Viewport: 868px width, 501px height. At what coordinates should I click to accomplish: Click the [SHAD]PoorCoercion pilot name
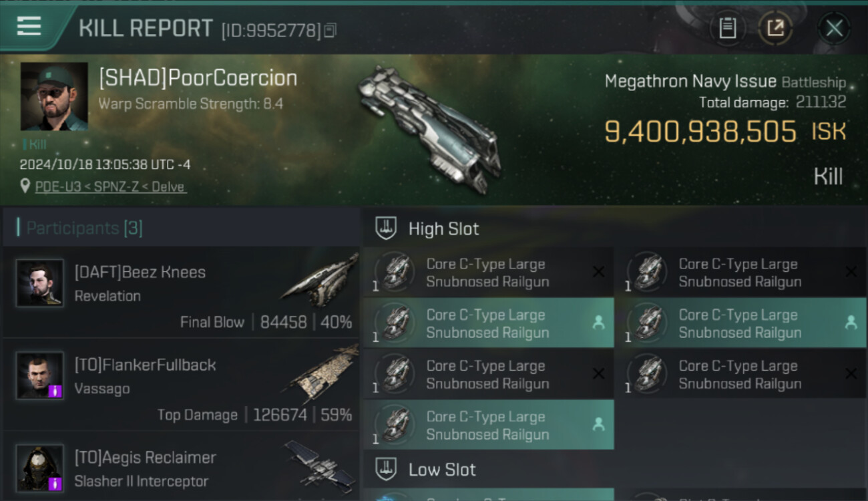pos(198,78)
